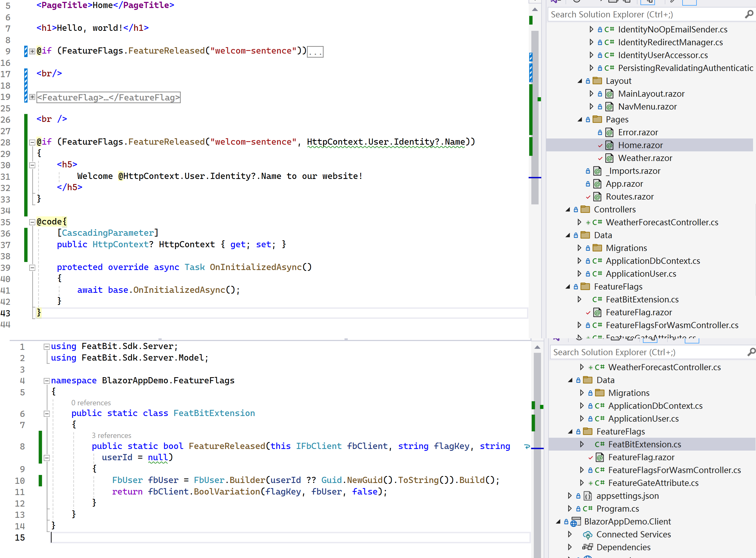
Task: Click the razor icon beside Routes.razor
Action: (x=597, y=197)
